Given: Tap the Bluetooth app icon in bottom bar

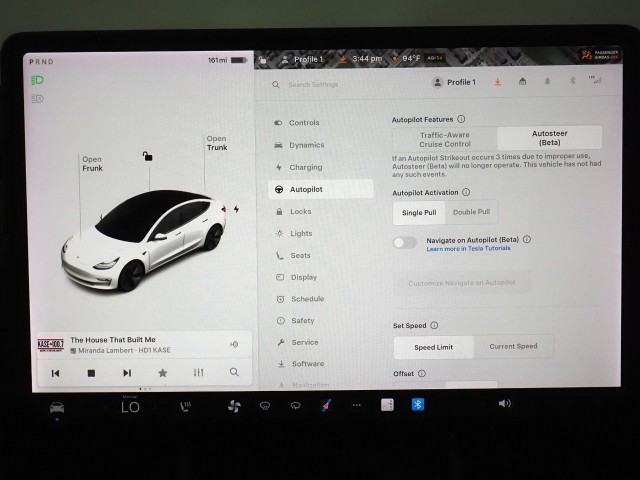Looking at the screenshot, I should (419, 404).
